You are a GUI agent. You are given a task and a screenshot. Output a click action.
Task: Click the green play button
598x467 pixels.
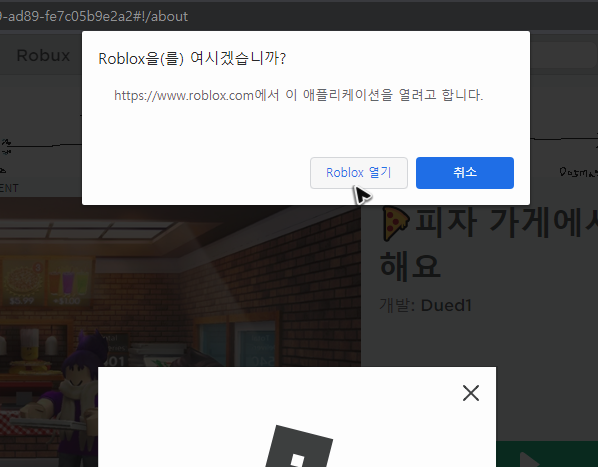pos(547,454)
